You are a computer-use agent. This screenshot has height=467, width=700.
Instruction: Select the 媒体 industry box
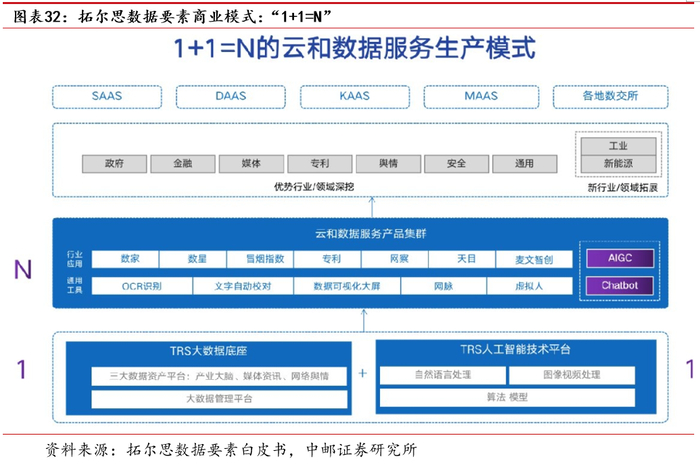coord(251,164)
